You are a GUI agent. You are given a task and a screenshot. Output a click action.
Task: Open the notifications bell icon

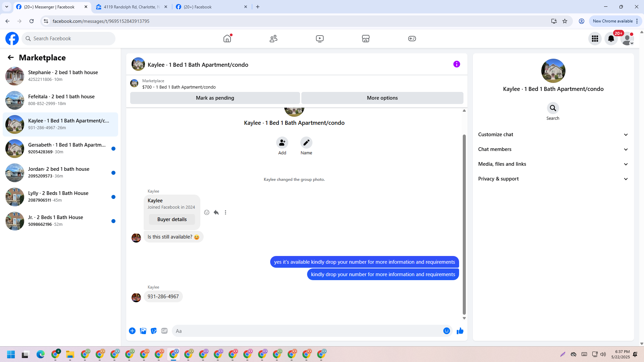[611, 39]
